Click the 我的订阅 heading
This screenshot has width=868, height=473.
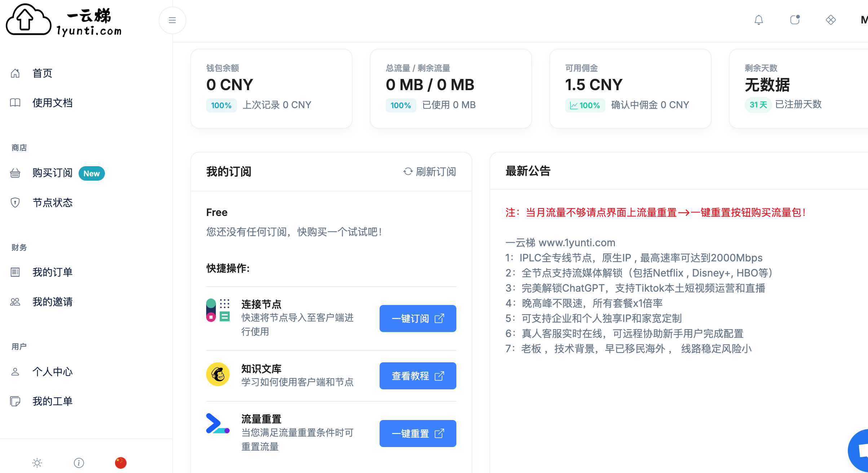(229, 172)
